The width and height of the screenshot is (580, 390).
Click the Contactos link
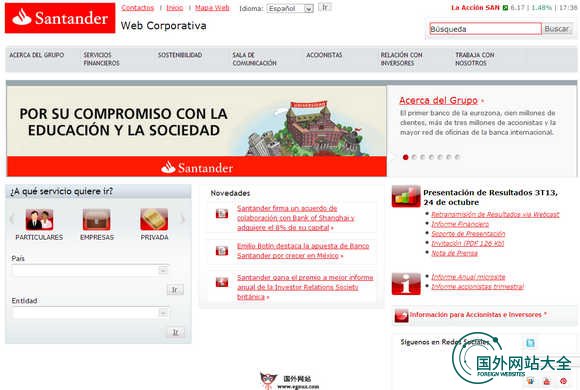pyautogui.click(x=137, y=7)
